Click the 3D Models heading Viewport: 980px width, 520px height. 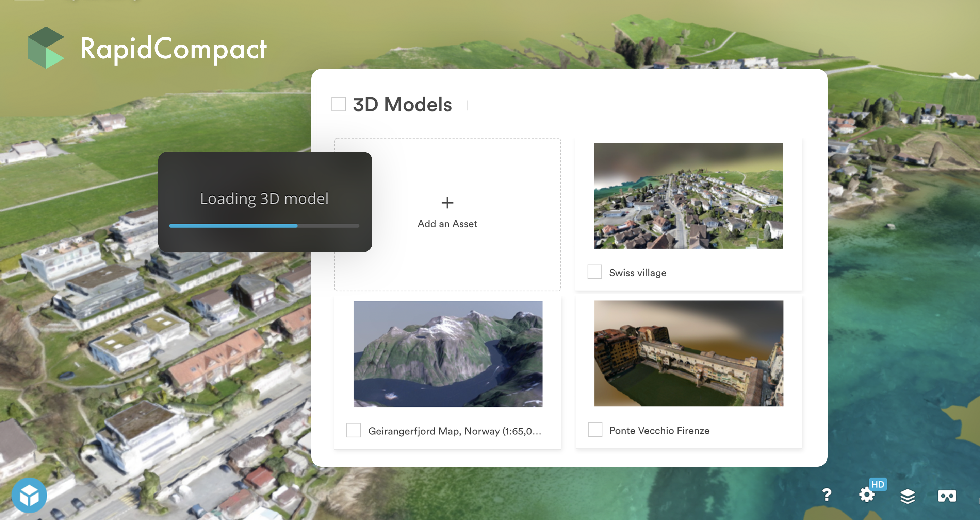402,105
